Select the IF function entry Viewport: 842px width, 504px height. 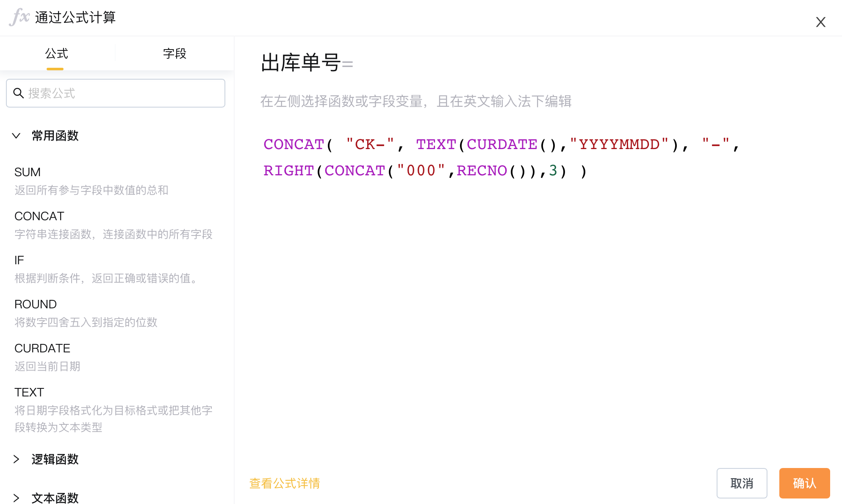click(x=114, y=269)
